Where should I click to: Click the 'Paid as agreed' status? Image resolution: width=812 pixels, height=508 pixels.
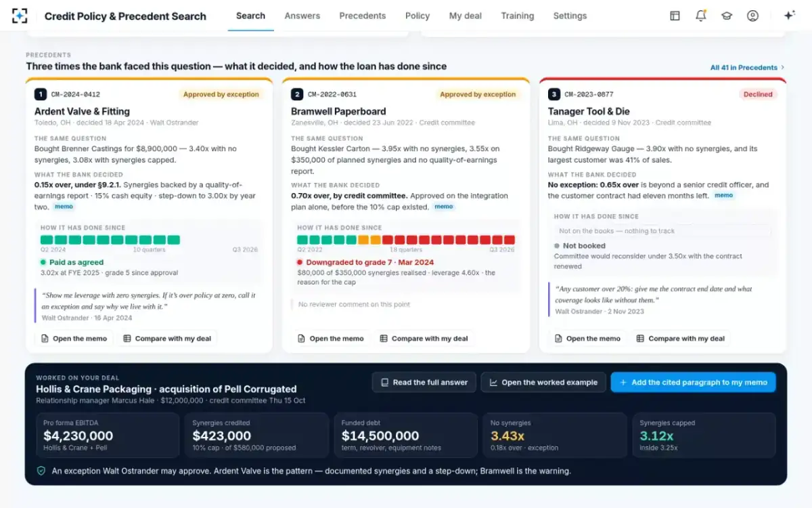72,262
